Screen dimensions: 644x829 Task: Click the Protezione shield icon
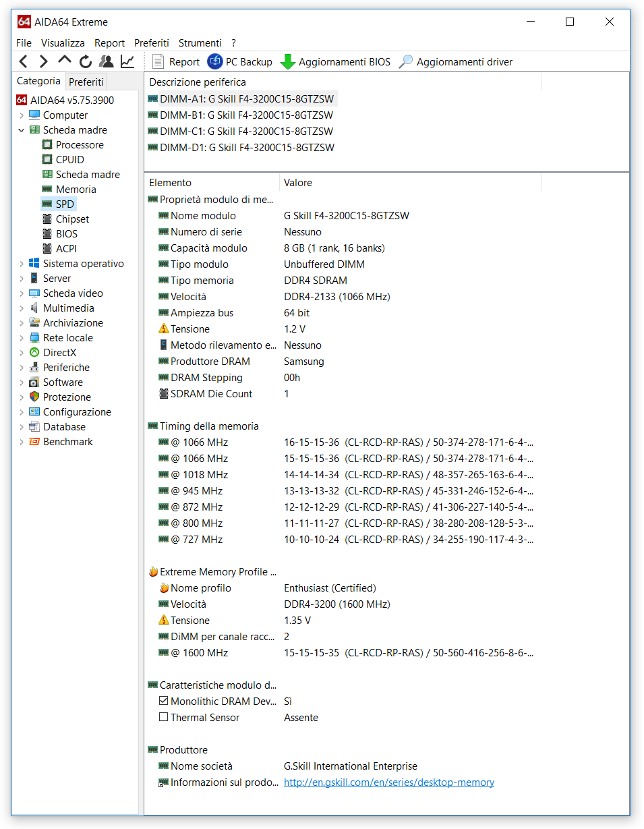[x=34, y=397]
